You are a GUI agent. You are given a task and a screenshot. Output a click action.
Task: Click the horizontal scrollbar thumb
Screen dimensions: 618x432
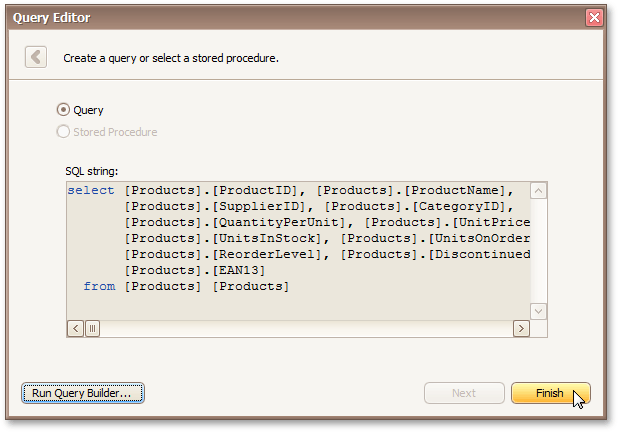pyautogui.click(x=92, y=328)
